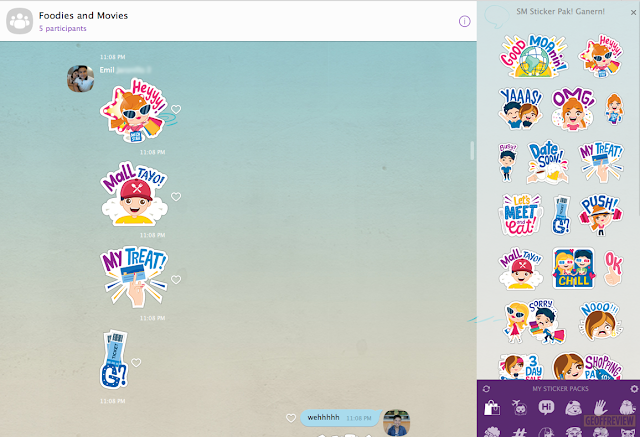Like the G? ticket sticker message in chat
640x437 pixels.
(136, 362)
